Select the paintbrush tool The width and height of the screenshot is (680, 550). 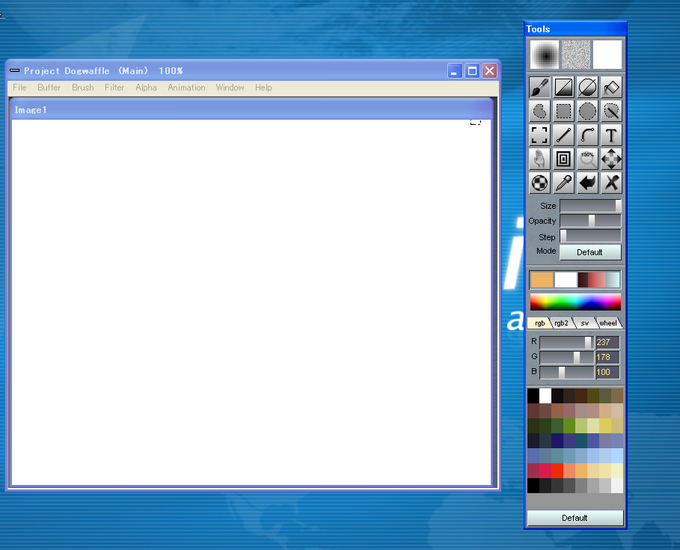539,87
